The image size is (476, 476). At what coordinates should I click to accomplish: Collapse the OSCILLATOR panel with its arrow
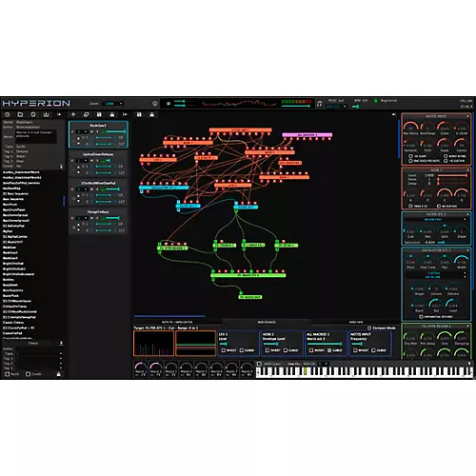[x=467, y=250]
